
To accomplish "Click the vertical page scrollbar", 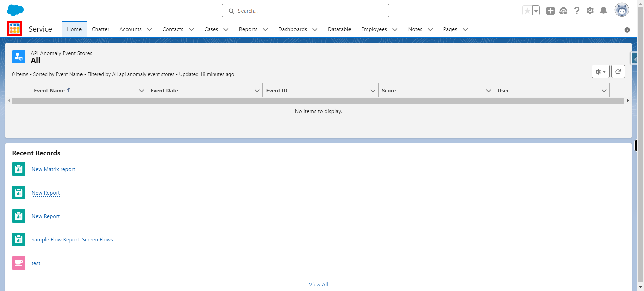I will click(640, 144).
